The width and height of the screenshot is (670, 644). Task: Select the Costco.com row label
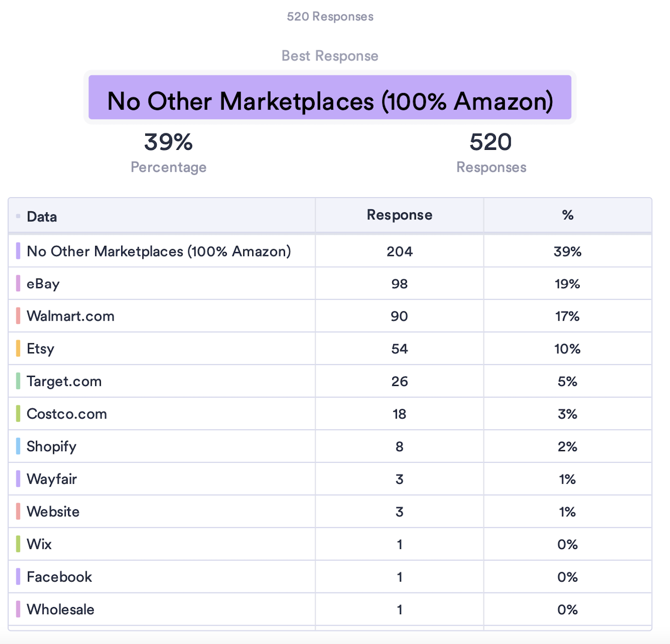[x=67, y=414]
